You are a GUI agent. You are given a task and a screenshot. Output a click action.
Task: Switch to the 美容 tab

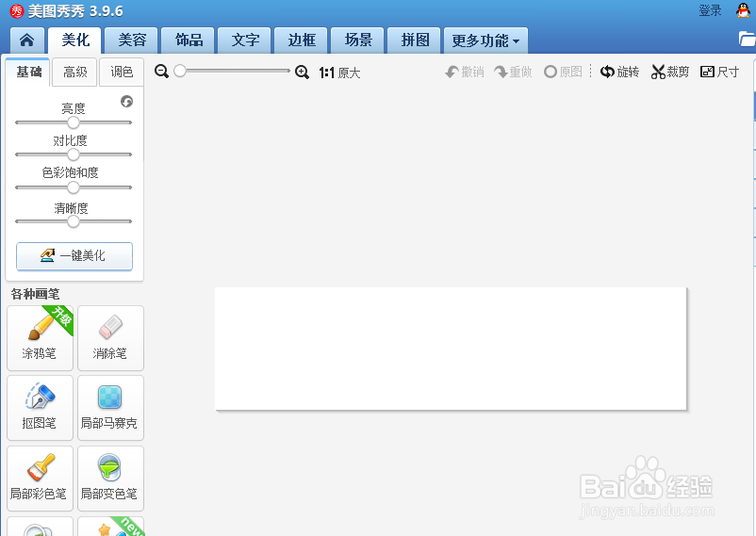tap(132, 40)
